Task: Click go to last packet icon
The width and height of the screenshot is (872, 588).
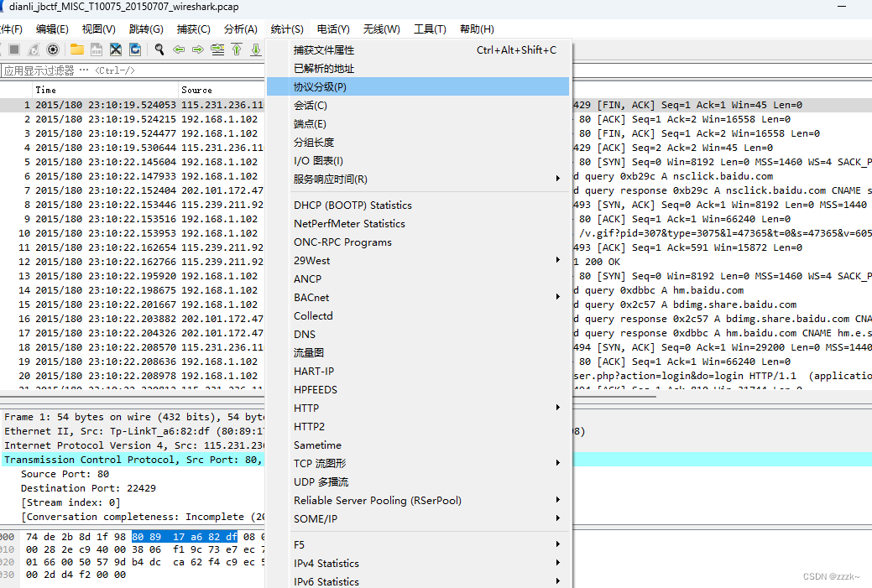Action: tap(255, 49)
